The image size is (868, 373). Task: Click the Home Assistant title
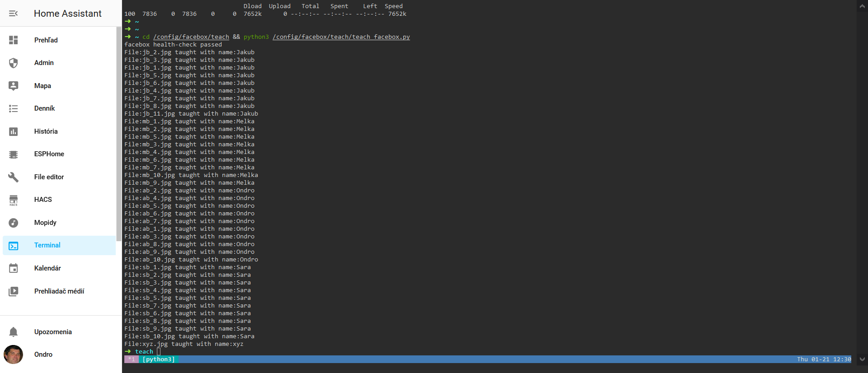click(68, 14)
